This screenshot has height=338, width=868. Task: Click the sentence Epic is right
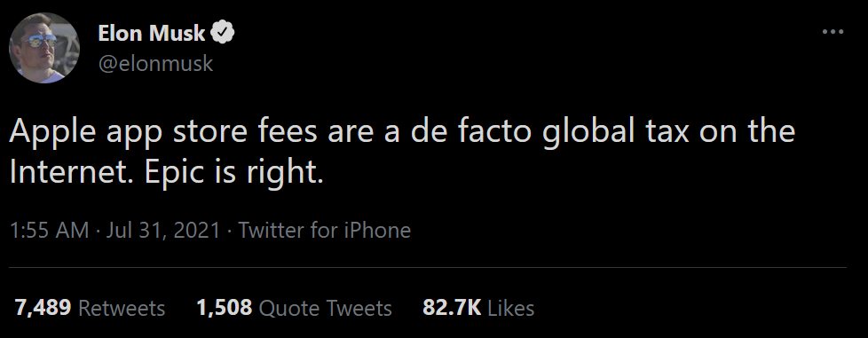[x=233, y=174]
